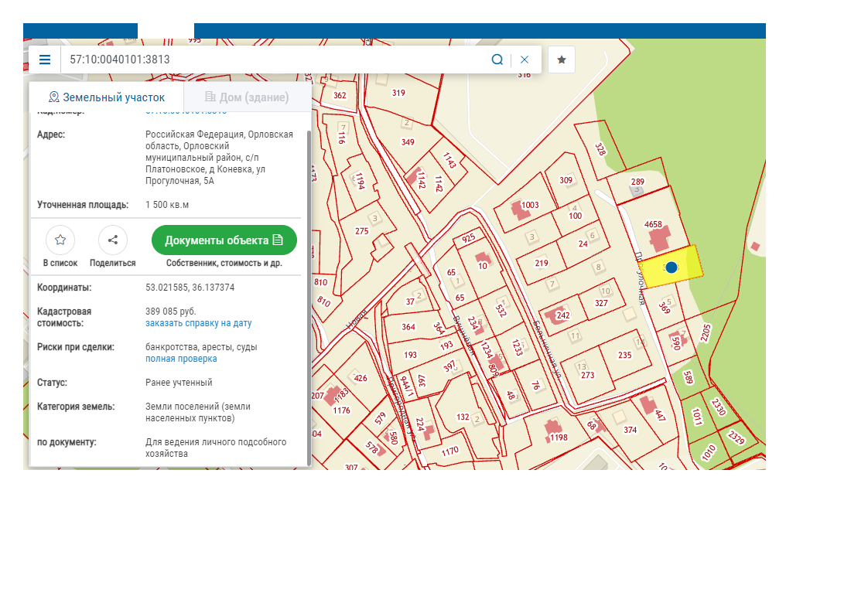The width and height of the screenshot is (868, 613).
Task: Add the parcel to list (star icon)
Action: coord(60,240)
